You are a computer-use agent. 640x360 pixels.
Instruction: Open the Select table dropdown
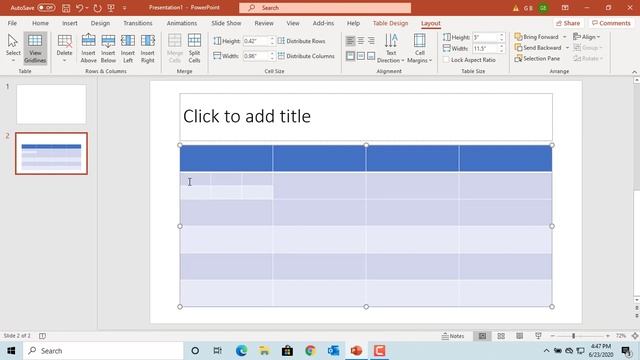pos(13,48)
